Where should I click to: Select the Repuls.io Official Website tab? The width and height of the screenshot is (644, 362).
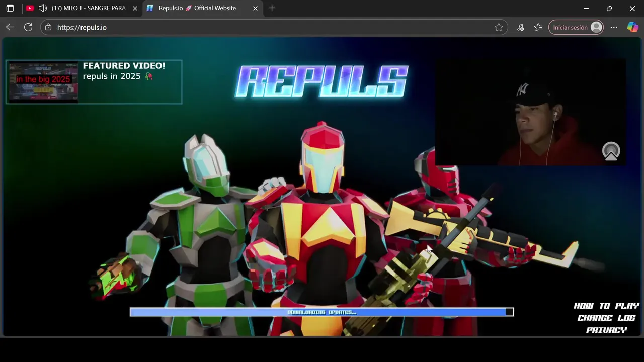coord(203,8)
